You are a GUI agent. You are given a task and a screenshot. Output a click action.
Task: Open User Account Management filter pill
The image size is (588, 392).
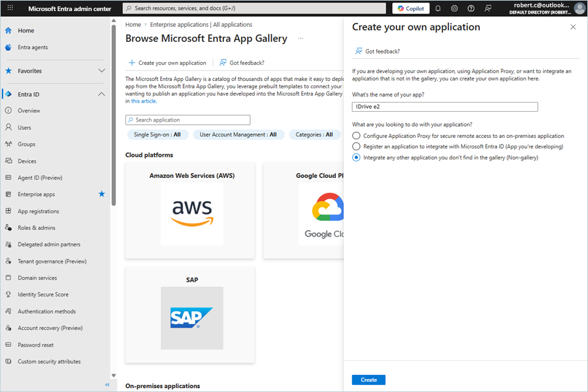[238, 135]
